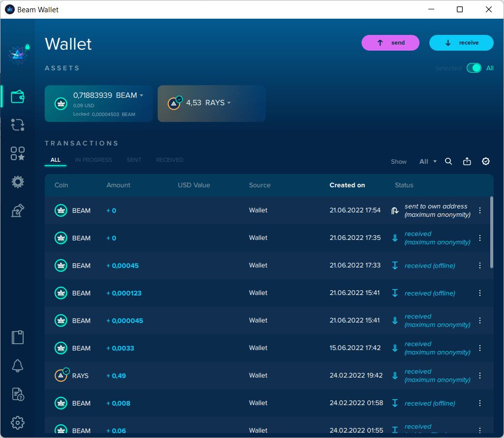Screen dimensions: 504x438
Task: Switch to the IN PROGRESS tab
Action: click(93, 159)
